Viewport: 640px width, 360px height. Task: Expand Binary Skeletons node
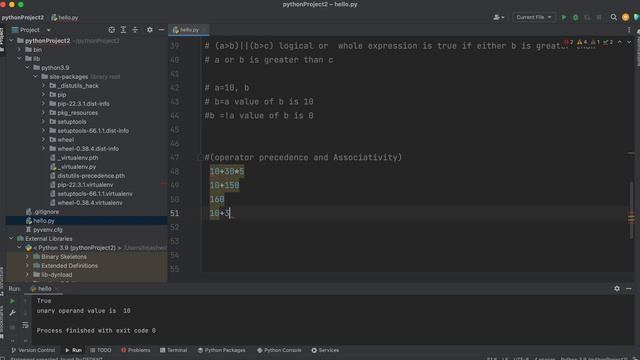click(27, 257)
